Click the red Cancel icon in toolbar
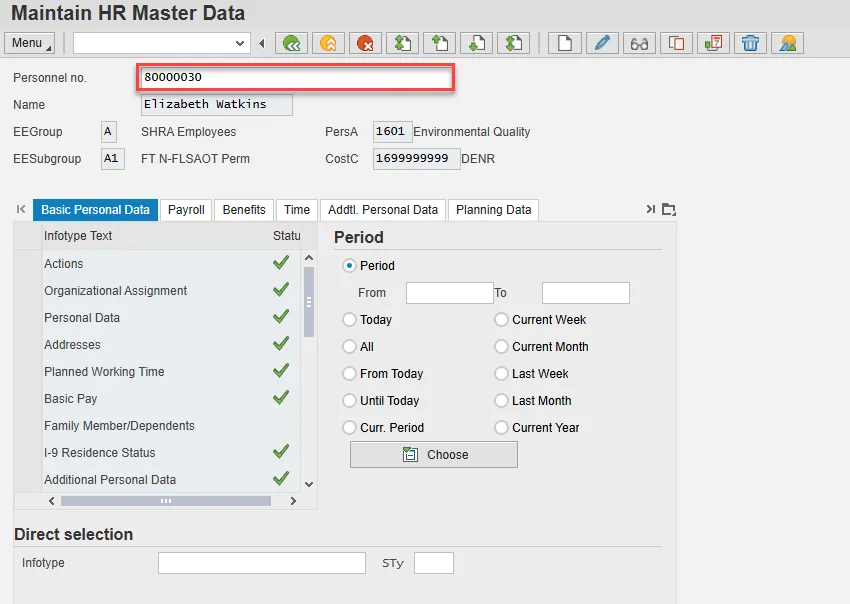850x604 pixels. 365,43
